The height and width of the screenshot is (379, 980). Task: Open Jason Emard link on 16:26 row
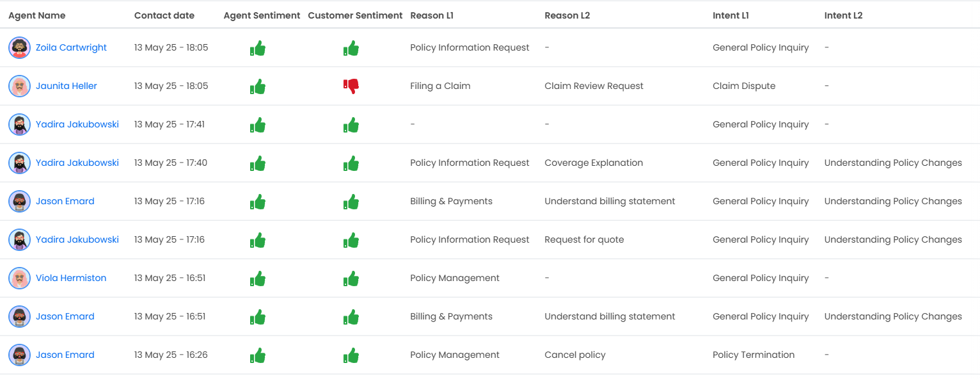65,355
